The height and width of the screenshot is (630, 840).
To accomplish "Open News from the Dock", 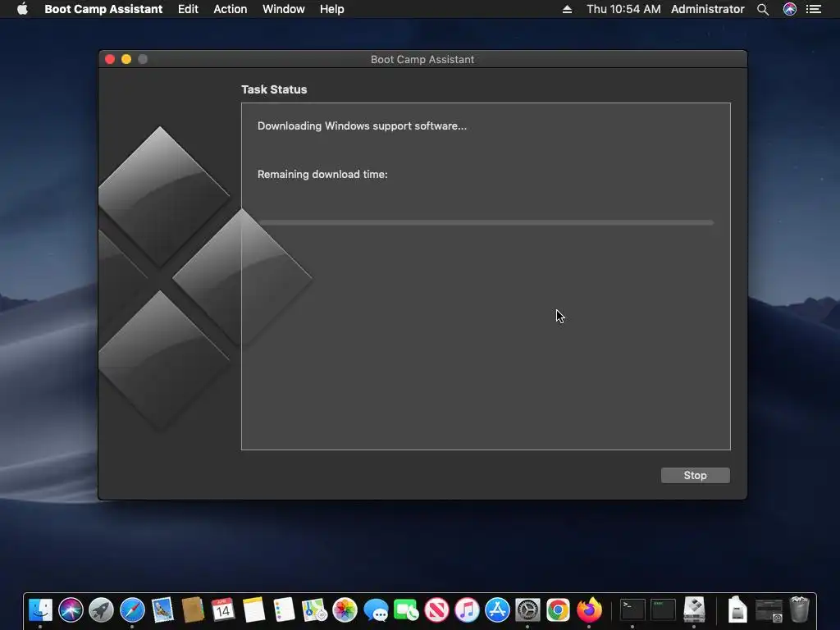I will coord(436,609).
